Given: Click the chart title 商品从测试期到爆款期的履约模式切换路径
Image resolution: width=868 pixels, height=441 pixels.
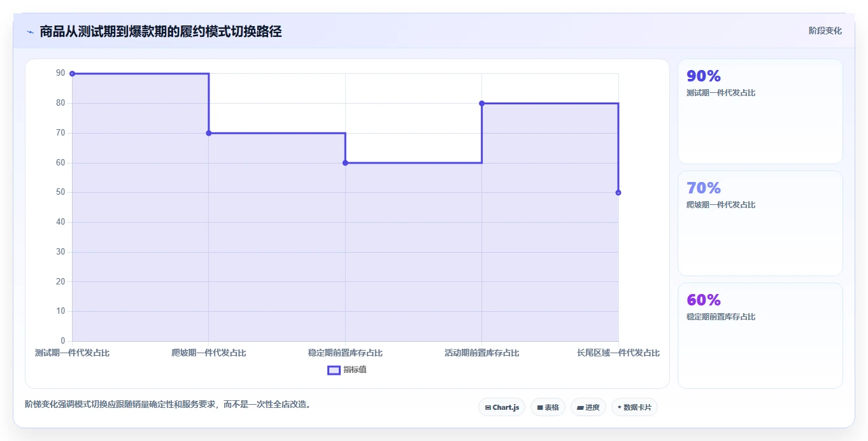Looking at the screenshot, I should click(160, 31).
